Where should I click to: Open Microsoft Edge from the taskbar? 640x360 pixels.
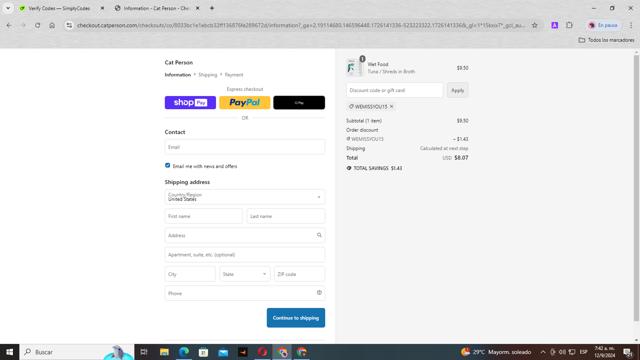point(184,352)
